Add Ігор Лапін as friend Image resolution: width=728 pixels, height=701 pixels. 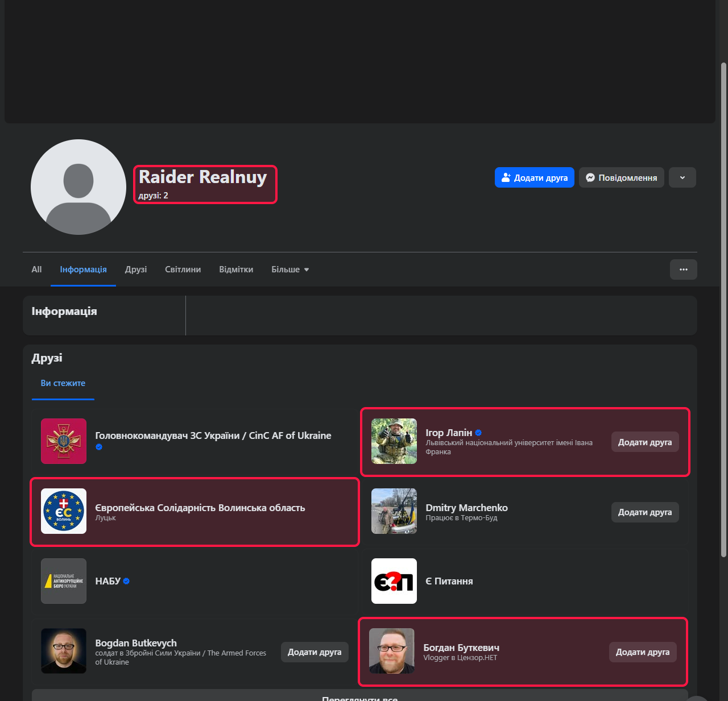tap(645, 442)
